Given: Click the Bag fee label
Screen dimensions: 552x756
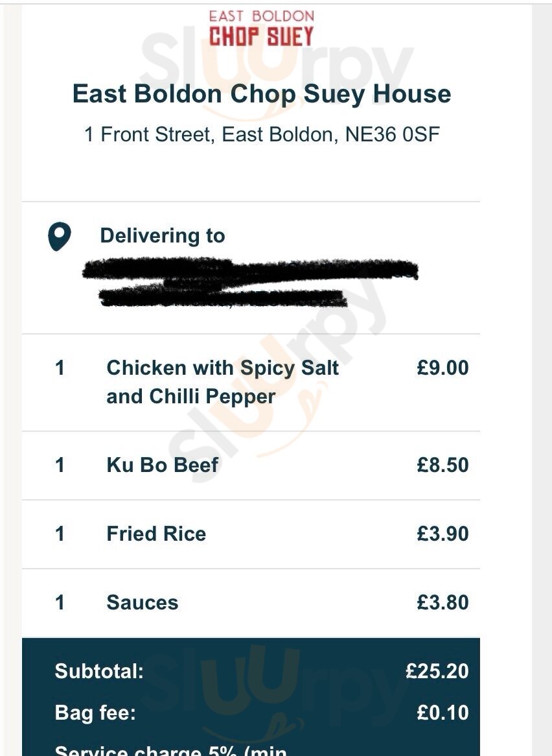Looking at the screenshot, I should point(95,713).
